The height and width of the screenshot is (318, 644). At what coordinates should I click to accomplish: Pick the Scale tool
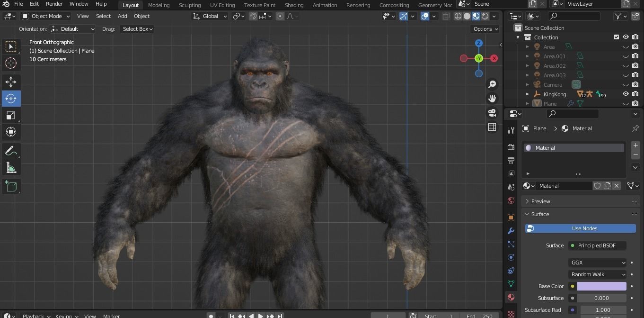point(10,115)
